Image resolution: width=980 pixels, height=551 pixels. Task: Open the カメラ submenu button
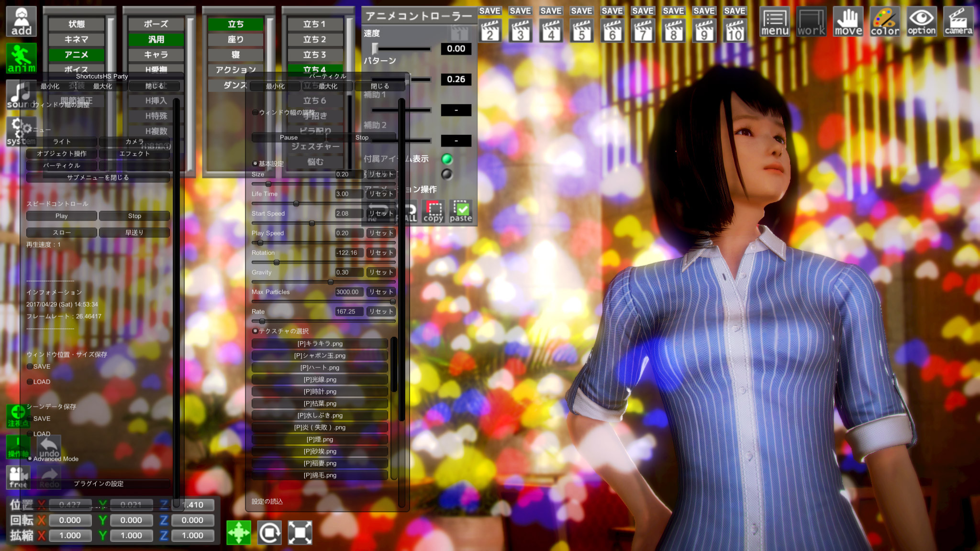tap(134, 142)
